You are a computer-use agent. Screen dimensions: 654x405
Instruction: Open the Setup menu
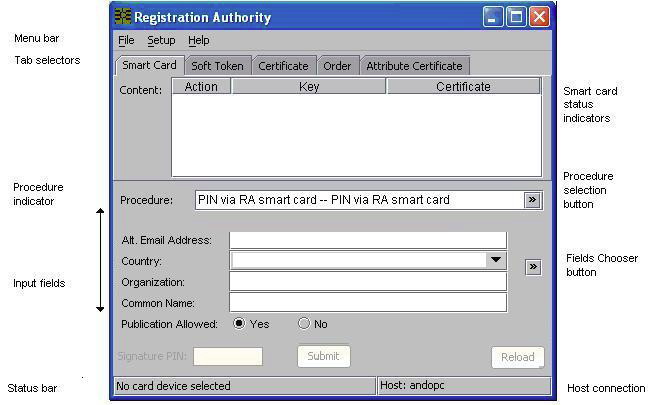pos(161,41)
